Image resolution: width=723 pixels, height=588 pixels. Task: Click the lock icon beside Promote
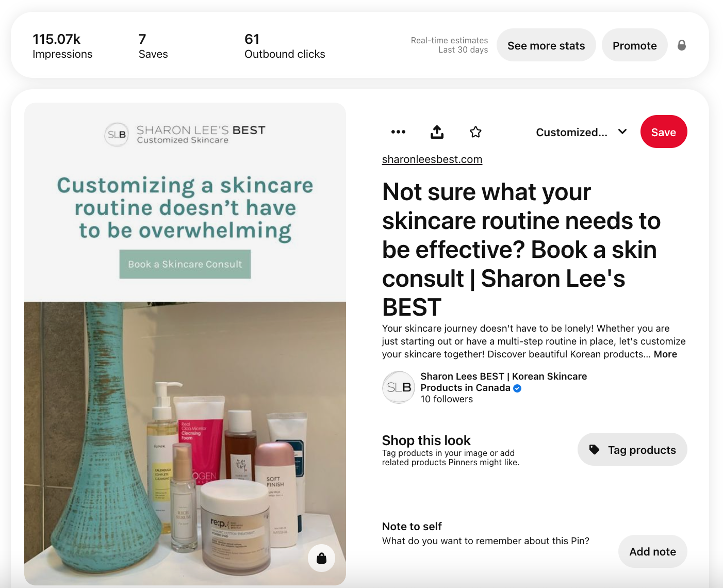pyautogui.click(x=682, y=45)
